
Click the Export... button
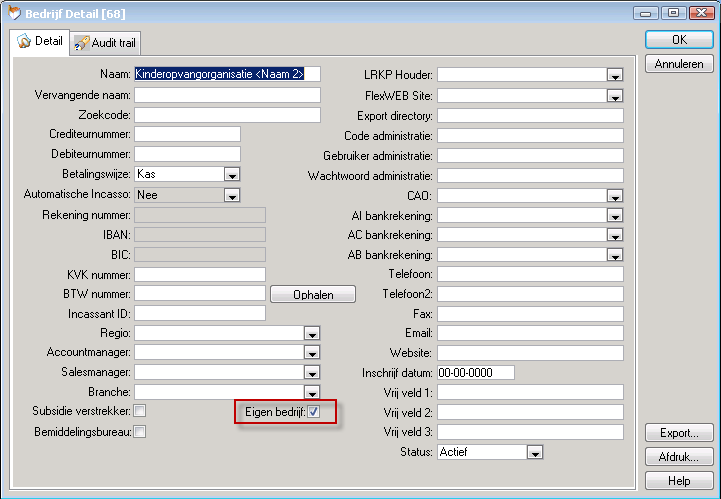(x=679, y=433)
